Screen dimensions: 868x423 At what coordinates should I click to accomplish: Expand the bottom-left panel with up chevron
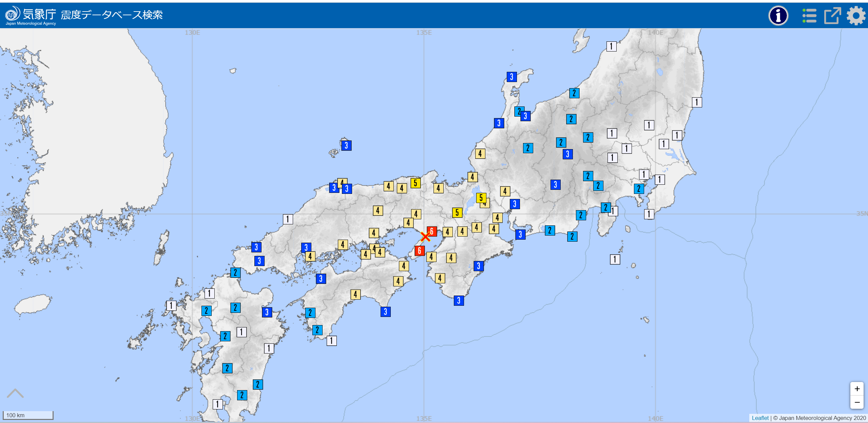click(15, 394)
